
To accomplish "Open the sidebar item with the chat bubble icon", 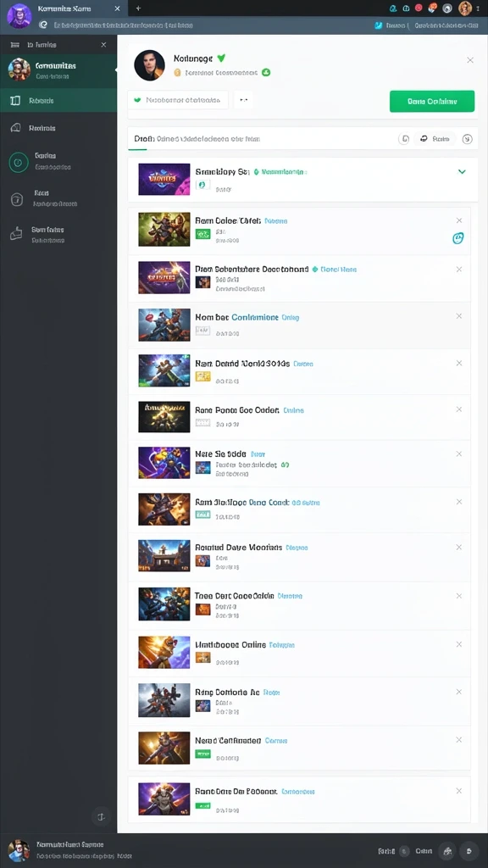I will [58, 128].
